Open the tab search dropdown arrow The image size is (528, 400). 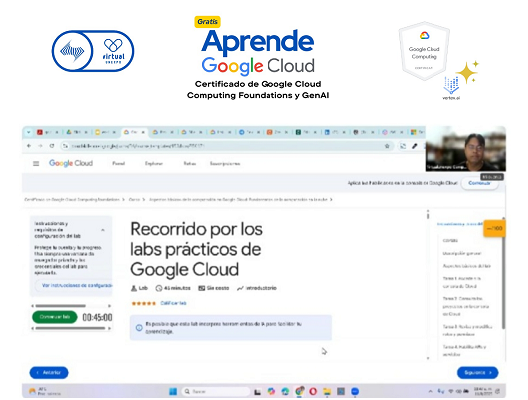29,132
